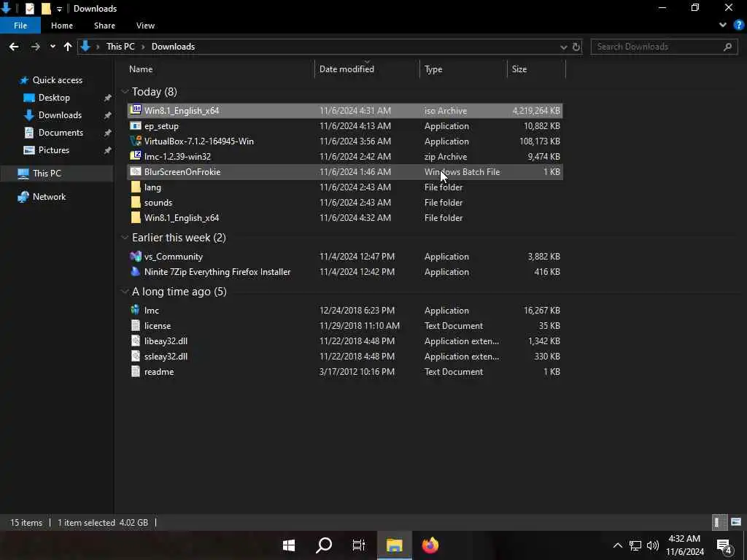Launch Firefox from the taskbar
The width and height of the screenshot is (747, 560).
pyautogui.click(x=430, y=545)
